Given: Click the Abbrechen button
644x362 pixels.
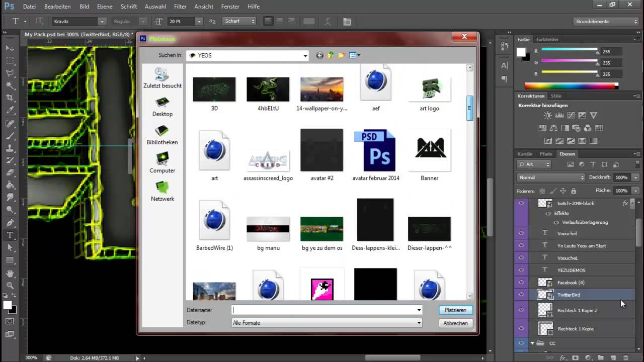Looking at the screenshot, I should pyautogui.click(x=455, y=323).
